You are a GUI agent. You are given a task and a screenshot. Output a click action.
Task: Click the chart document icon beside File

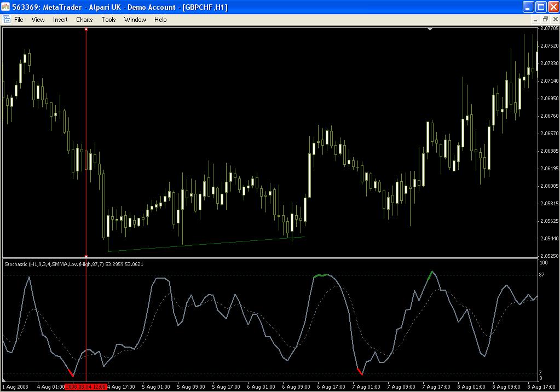(x=6, y=19)
